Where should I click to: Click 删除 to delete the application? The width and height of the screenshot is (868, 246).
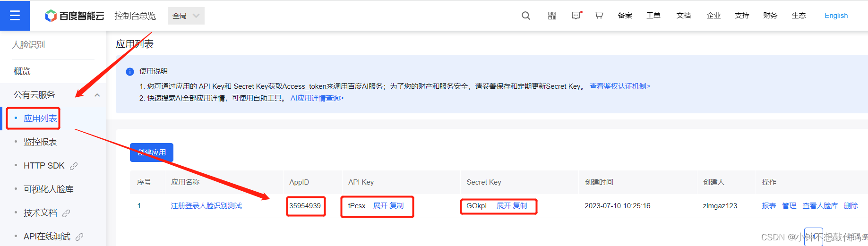pos(851,206)
